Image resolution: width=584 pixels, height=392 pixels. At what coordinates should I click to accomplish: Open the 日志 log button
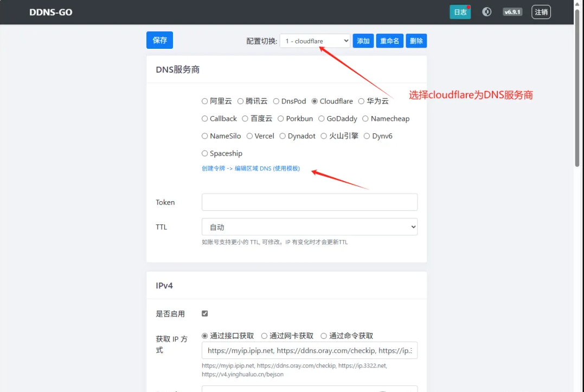(x=460, y=12)
